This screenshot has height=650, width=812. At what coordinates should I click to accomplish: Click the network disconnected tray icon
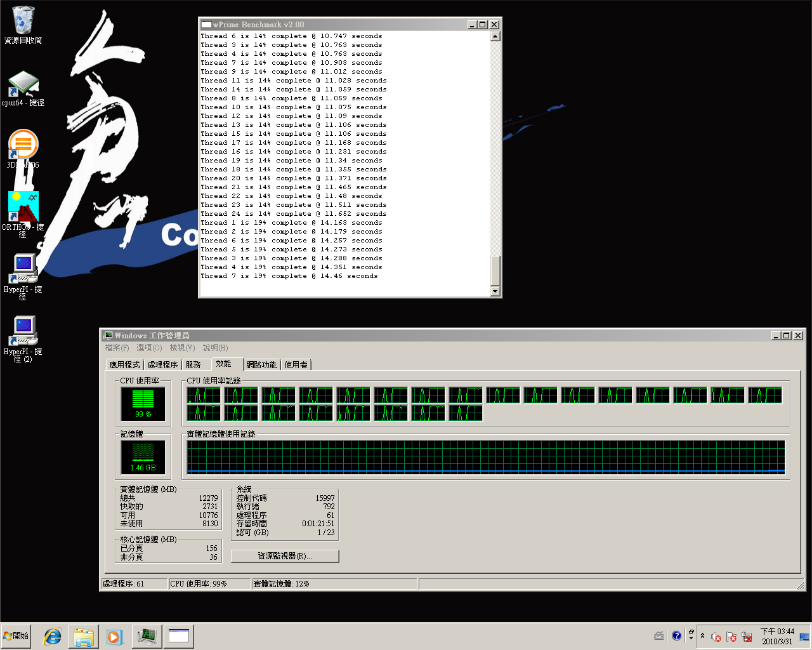click(747, 637)
